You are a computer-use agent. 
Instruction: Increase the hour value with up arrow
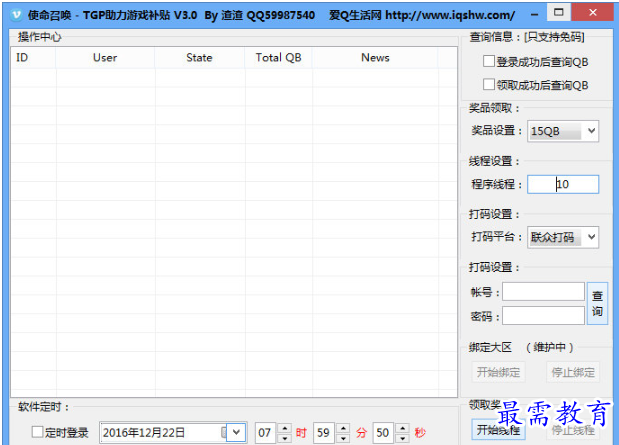285,428
